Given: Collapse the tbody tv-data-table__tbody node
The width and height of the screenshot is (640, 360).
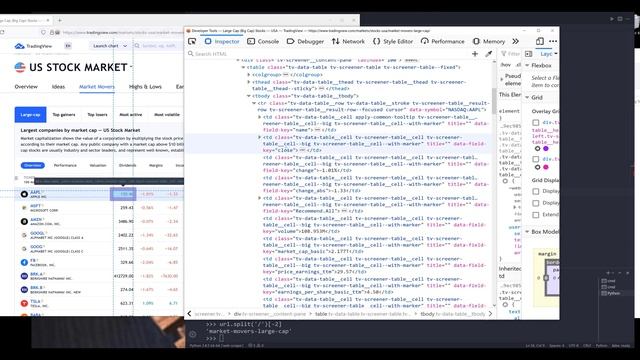Looking at the screenshot, I should click(x=249, y=96).
